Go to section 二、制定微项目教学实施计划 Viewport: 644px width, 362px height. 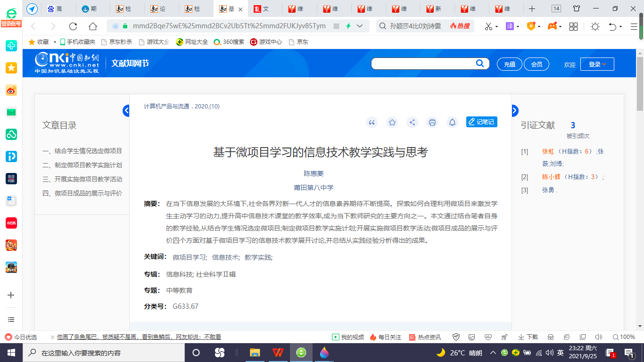(82, 165)
